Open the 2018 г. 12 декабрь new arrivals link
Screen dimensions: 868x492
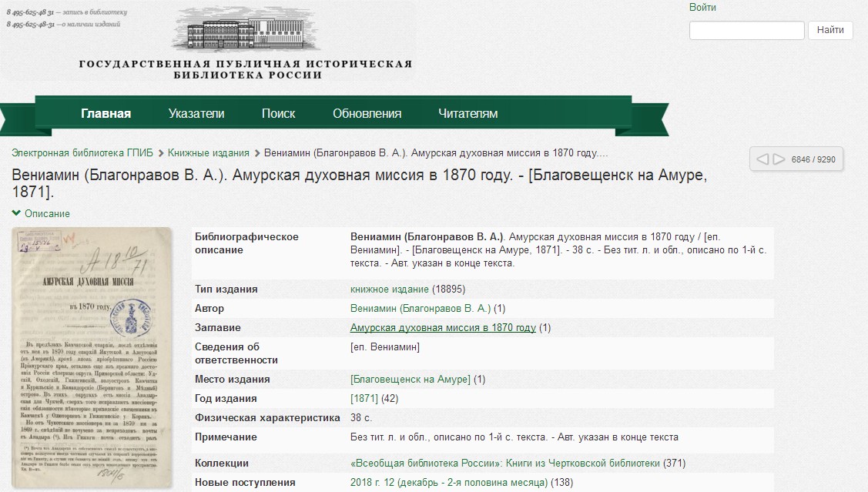pyautogui.click(x=449, y=483)
